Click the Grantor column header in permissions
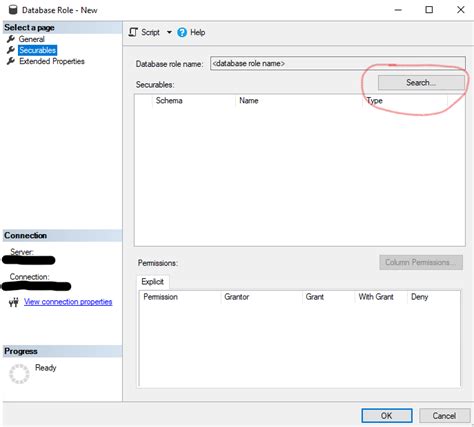The image size is (474, 427). [237, 297]
